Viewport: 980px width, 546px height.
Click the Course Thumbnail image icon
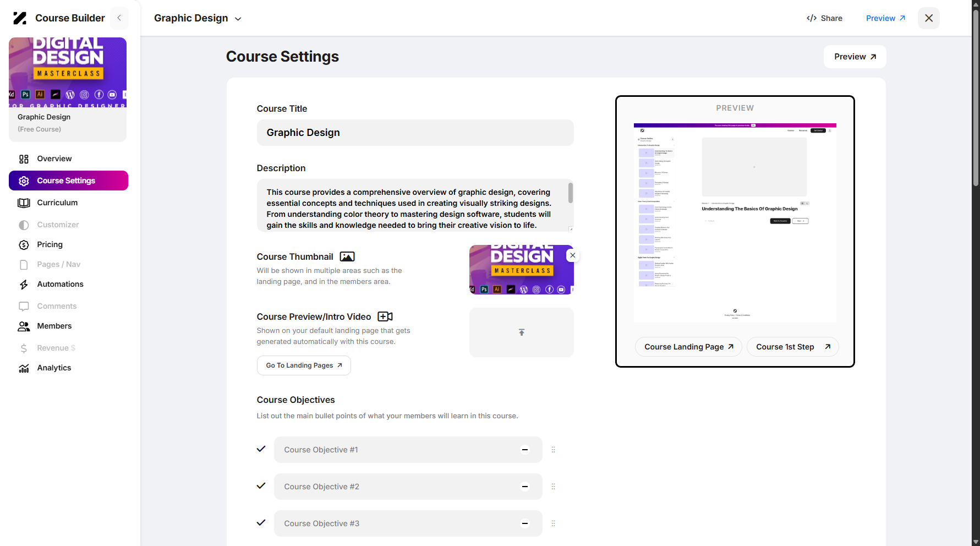pyautogui.click(x=347, y=256)
